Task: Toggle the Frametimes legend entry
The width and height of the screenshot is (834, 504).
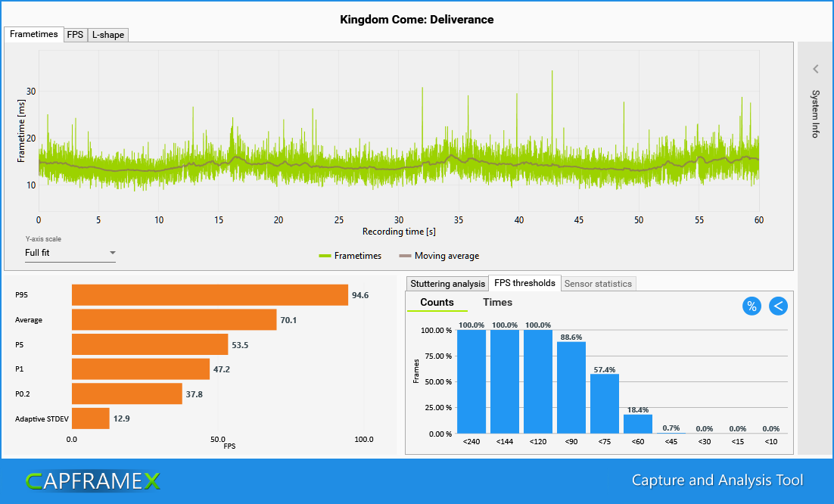Action: click(x=350, y=256)
